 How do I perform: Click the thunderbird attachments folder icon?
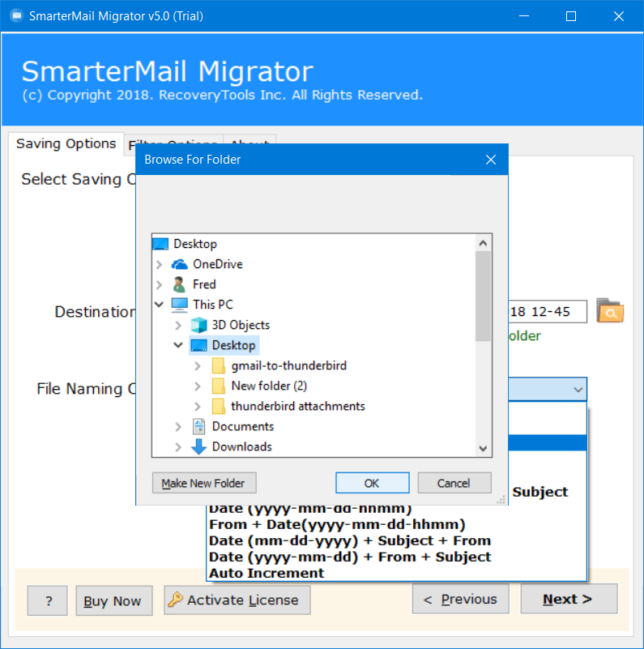point(218,406)
